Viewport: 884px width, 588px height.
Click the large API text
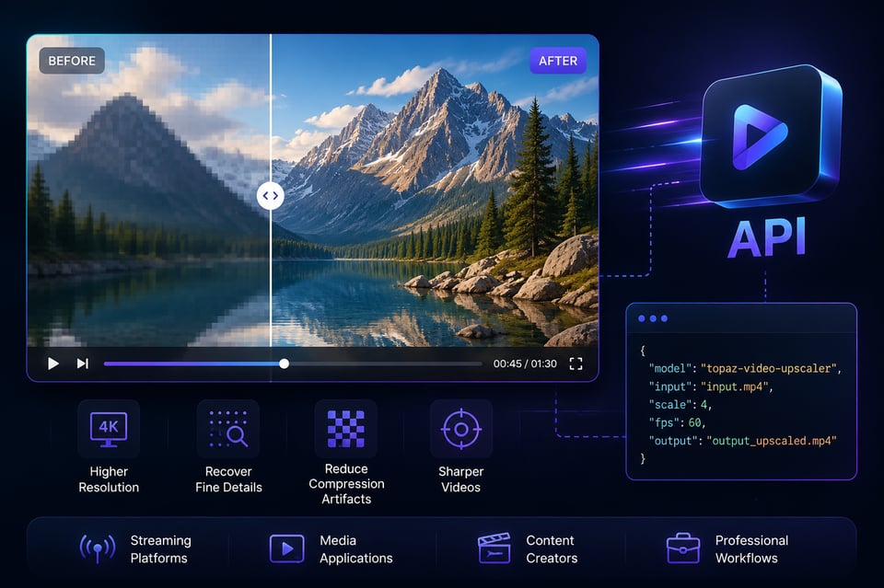767,238
